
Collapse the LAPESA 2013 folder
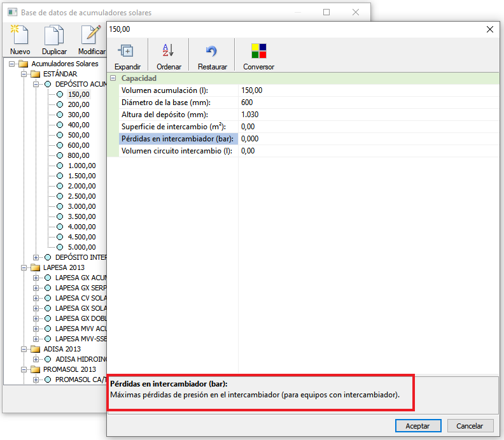[x=24, y=267]
